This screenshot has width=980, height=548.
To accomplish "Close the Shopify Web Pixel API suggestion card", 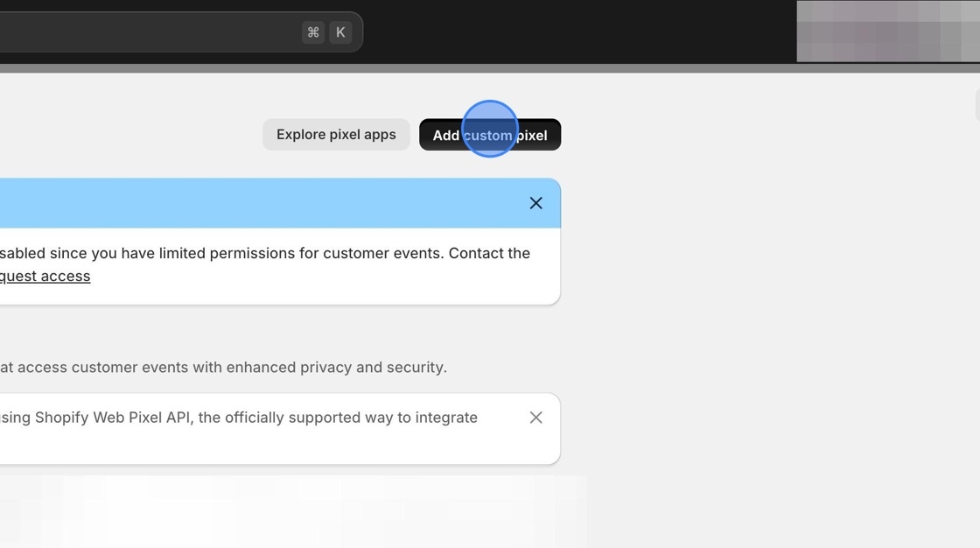I will 535,418.
